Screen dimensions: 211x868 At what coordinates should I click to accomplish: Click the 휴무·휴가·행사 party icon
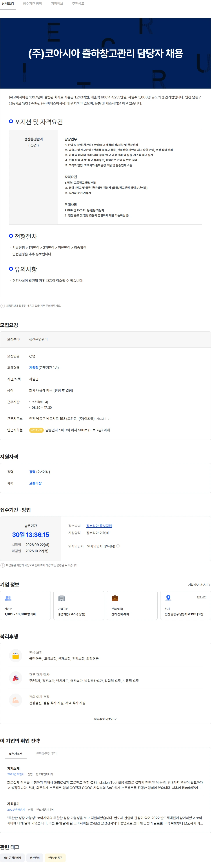pyautogui.click(x=16, y=678)
